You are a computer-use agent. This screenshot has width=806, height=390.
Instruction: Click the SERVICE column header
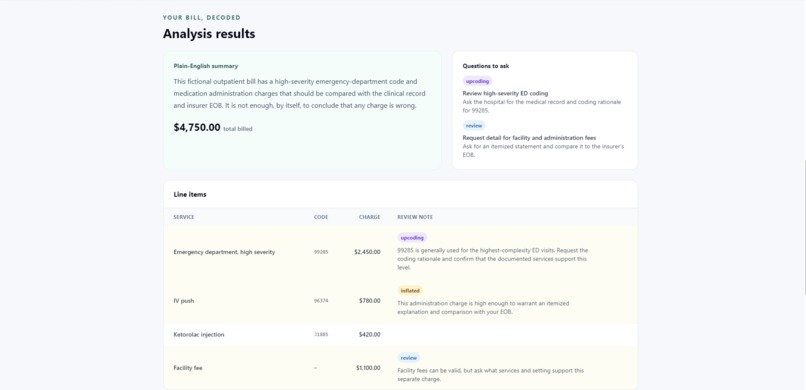(184, 217)
